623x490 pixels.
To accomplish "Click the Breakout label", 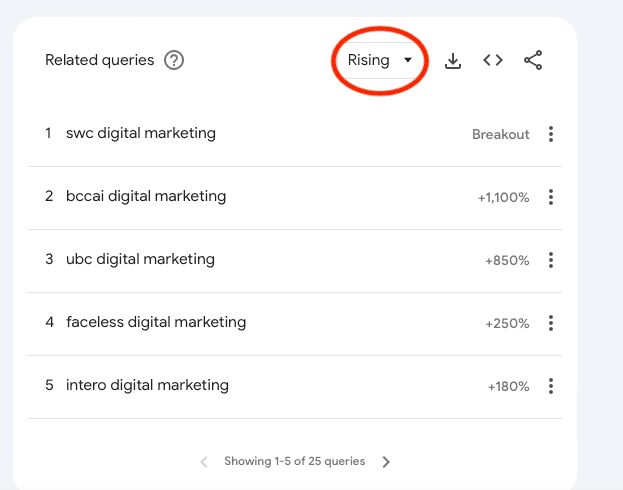I will point(500,134).
